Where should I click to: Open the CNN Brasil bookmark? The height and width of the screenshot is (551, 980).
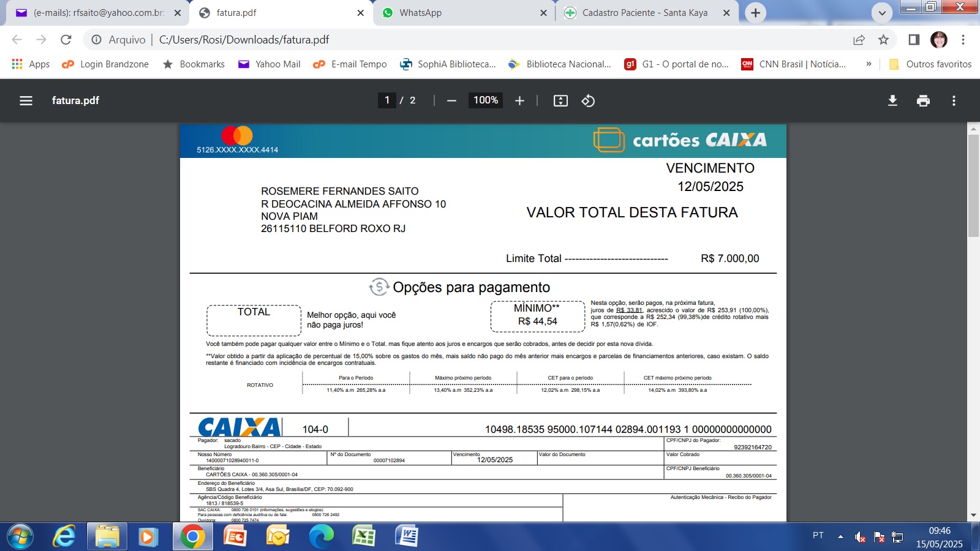pyautogui.click(x=794, y=64)
